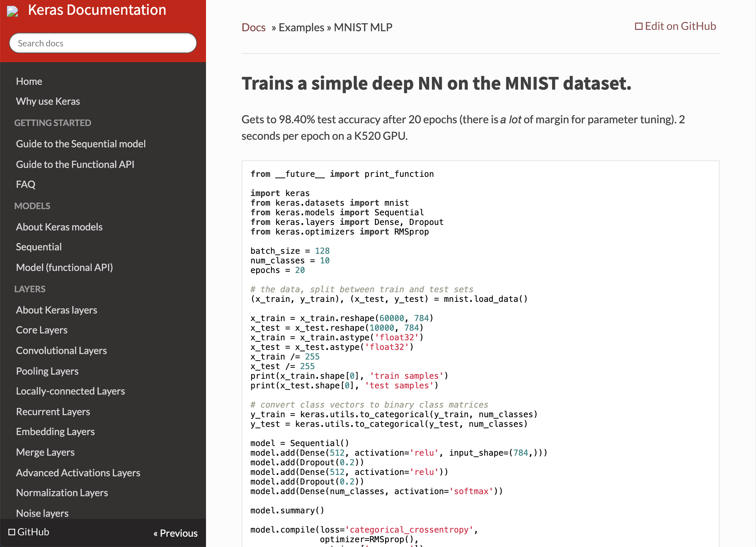This screenshot has width=756, height=547.
Task: Open the Recurrent Layers documentation
Action: (53, 411)
